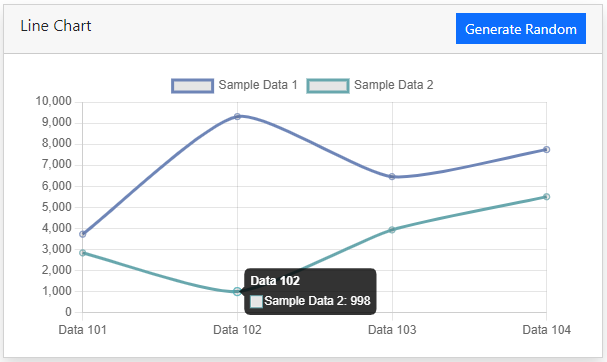
Task: Click highlighted Sample Data 2 point at Data 102
Action: click(x=237, y=292)
